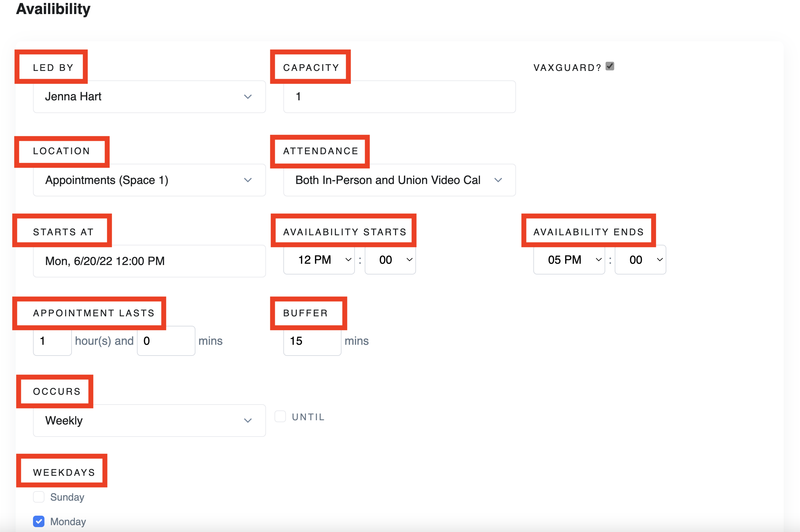
Task: Open the Attendance dropdown
Action: (400, 180)
